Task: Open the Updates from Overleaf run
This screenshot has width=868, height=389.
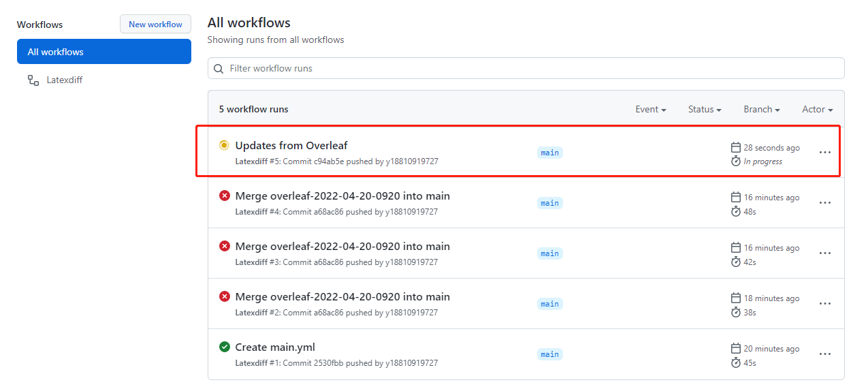Action: click(x=291, y=145)
